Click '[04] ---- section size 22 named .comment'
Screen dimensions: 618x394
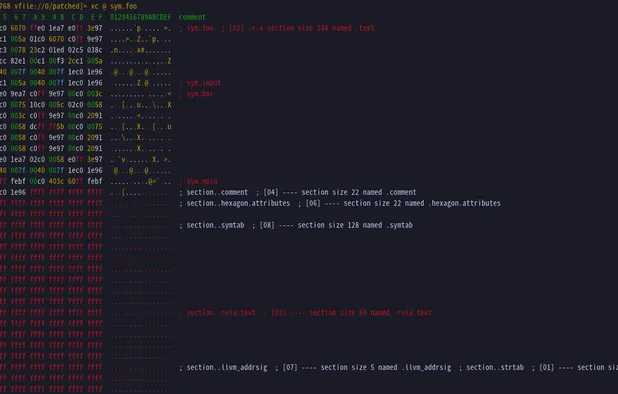point(340,192)
